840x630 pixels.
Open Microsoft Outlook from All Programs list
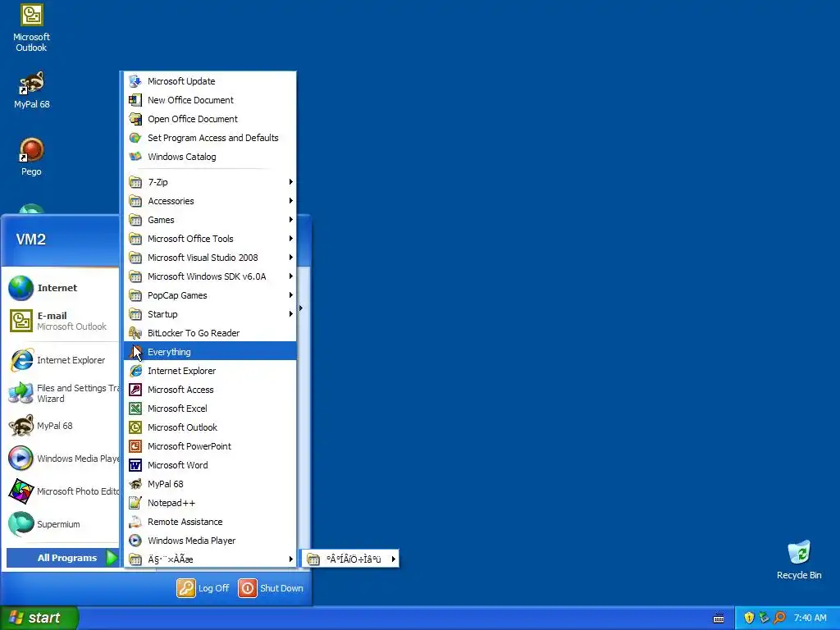(210, 427)
